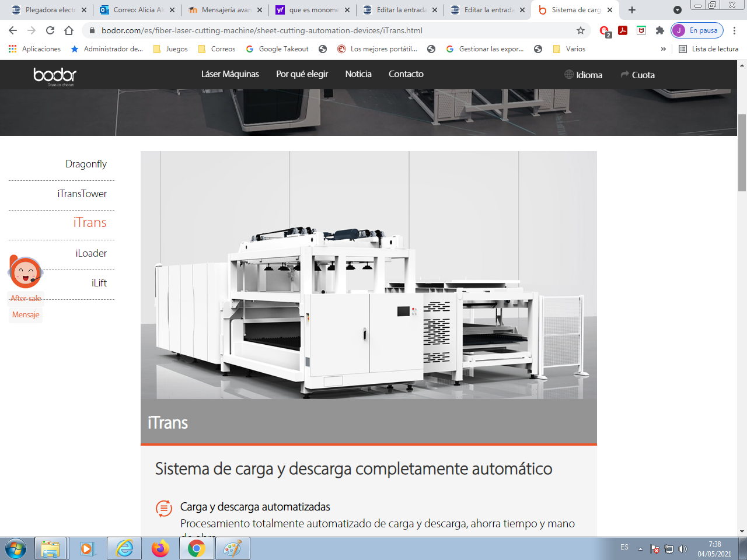Open the Windows Start menu
Image resolution: width=747 pixels, height=560 pixels.
click(16, 549)
